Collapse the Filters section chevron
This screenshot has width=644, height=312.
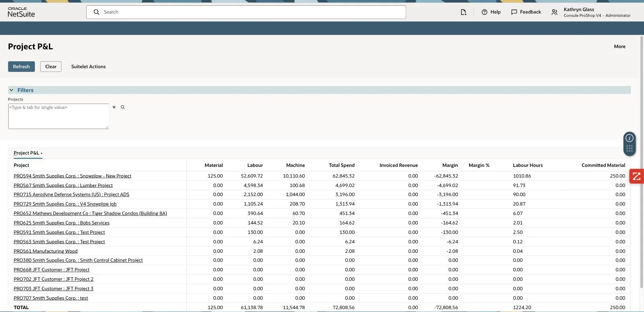pos(11,90)
